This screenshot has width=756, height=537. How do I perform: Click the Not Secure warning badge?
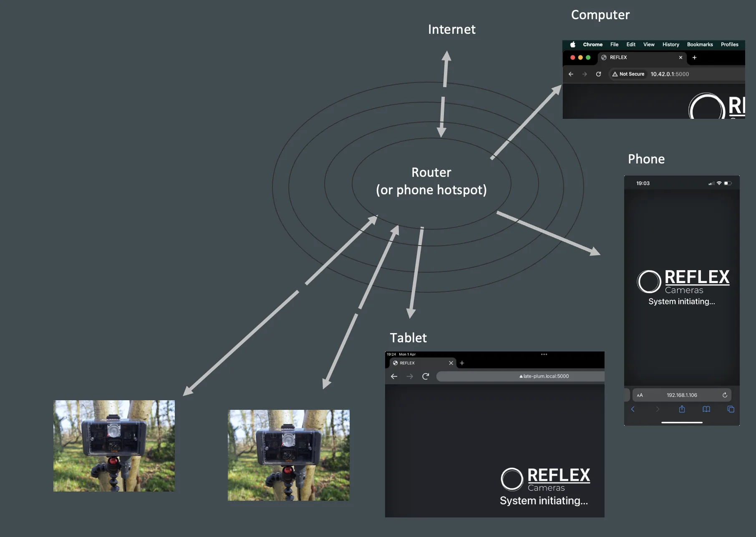click(628, 74)
